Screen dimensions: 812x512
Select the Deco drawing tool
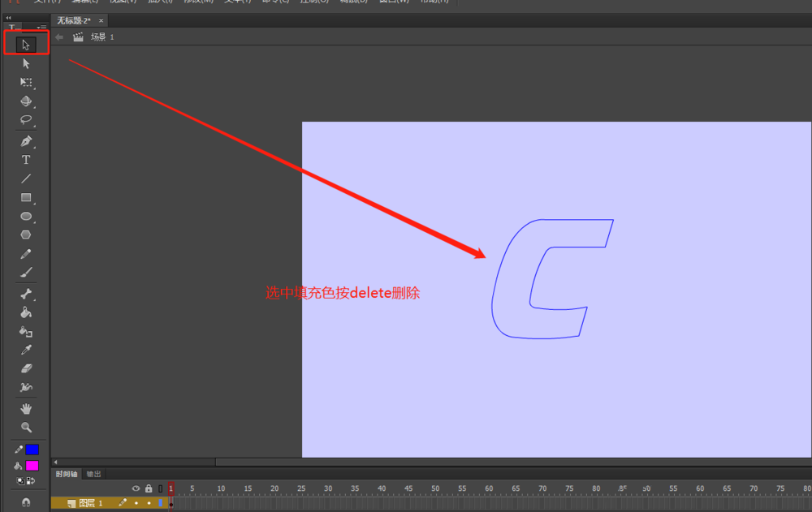click(x=26, y=387)
